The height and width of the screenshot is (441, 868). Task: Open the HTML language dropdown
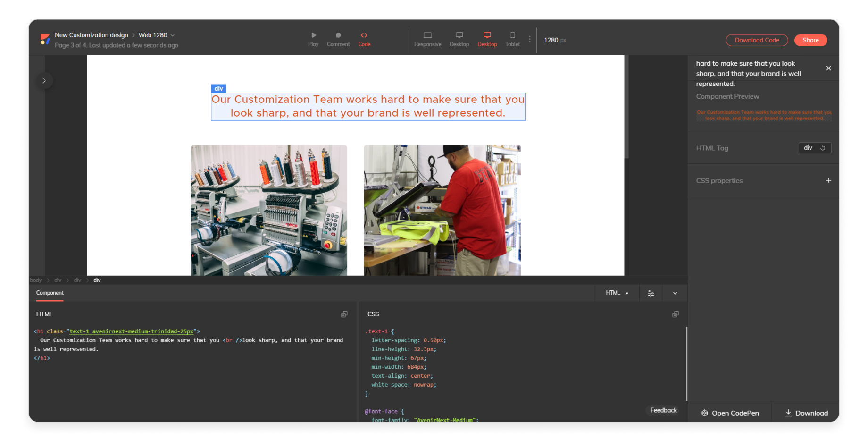[617, 293]
